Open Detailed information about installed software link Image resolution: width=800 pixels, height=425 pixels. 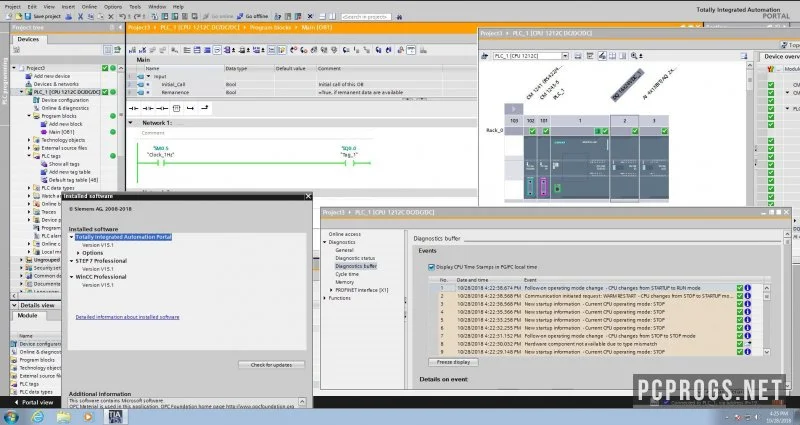pyautogui.click(x=128, y=317)
